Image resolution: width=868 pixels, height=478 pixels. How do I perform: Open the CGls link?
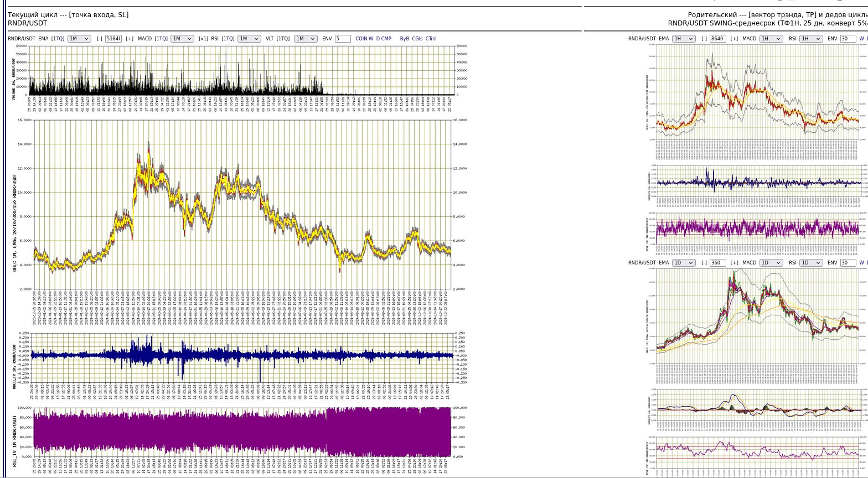point(417,39)
